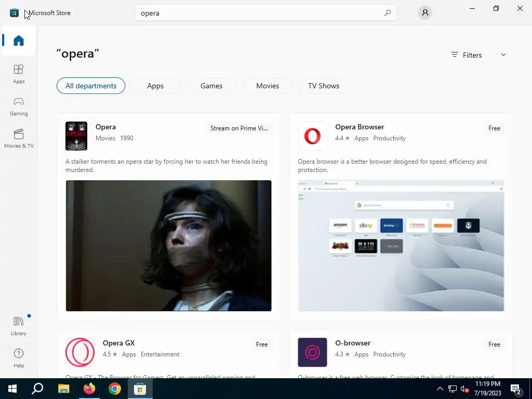532x399 pixels.
Task: Open the Library in sidebar
Action: 19,326
